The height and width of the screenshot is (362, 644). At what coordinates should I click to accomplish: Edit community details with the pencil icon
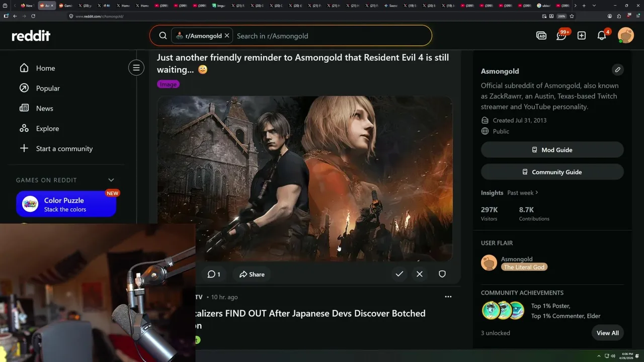click(618, 70)
